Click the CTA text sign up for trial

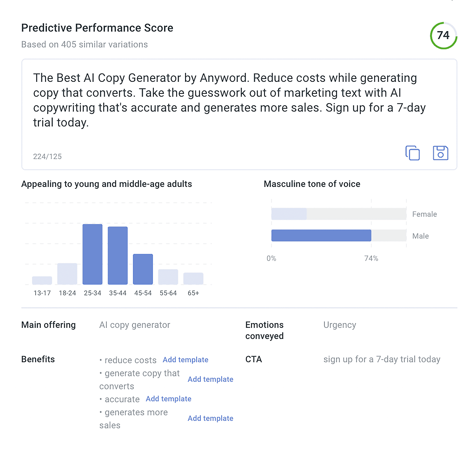[382, 359]
